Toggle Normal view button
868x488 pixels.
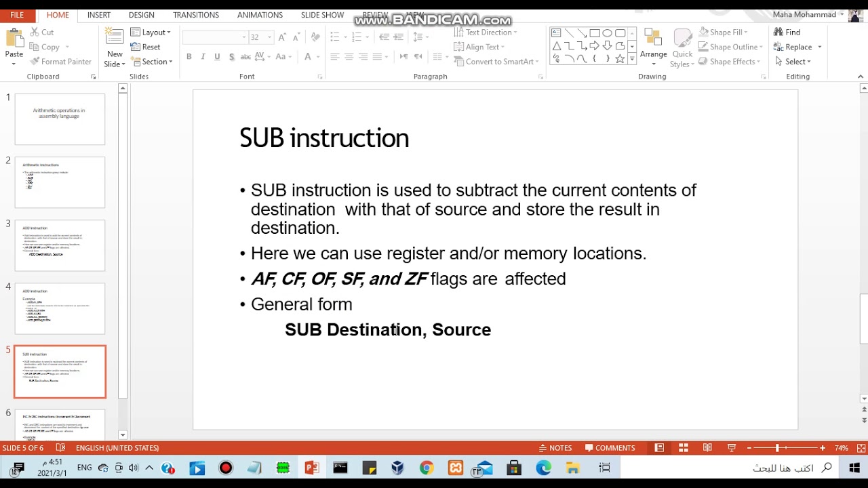click(x=659, y=448)
